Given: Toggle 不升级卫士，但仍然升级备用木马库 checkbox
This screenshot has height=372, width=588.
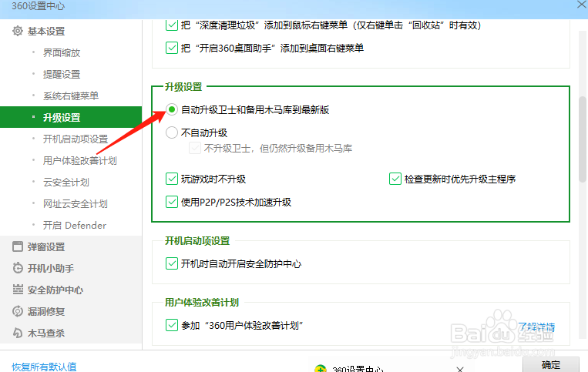Looking at the screenshot, I should 195,149.
